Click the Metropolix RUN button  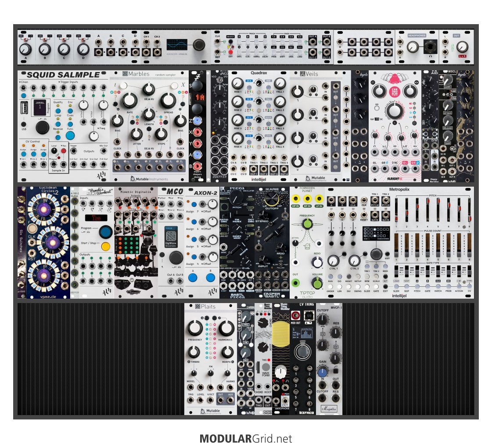pyautogui.click(x=330, y=277)
